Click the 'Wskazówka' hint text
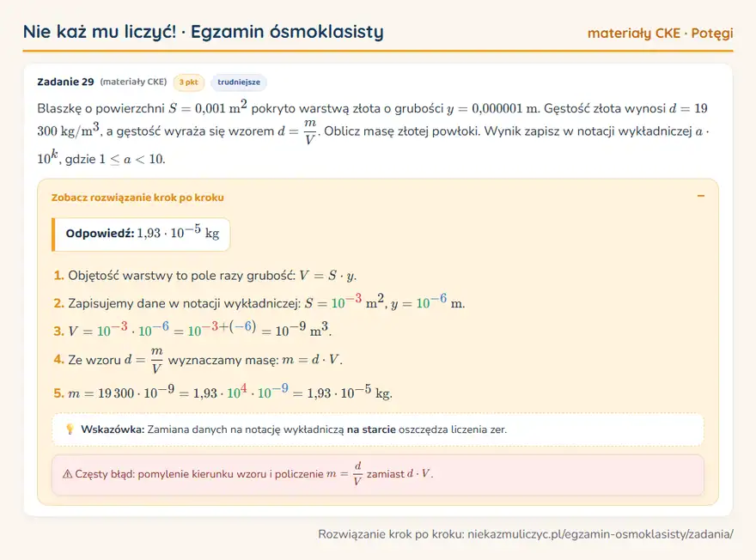Screen dimensions: 756x560 [294, 429]
